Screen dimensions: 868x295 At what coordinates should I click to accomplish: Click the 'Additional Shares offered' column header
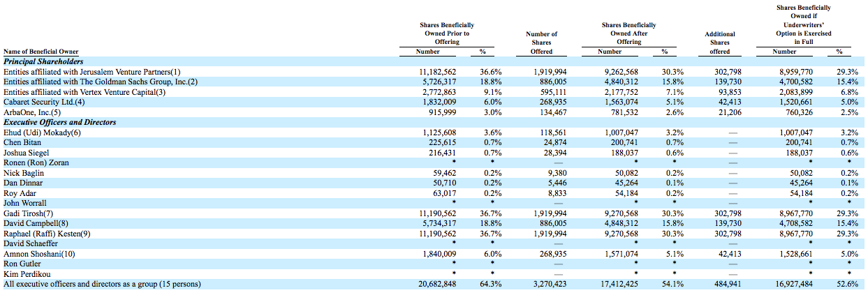click(720, 43)
